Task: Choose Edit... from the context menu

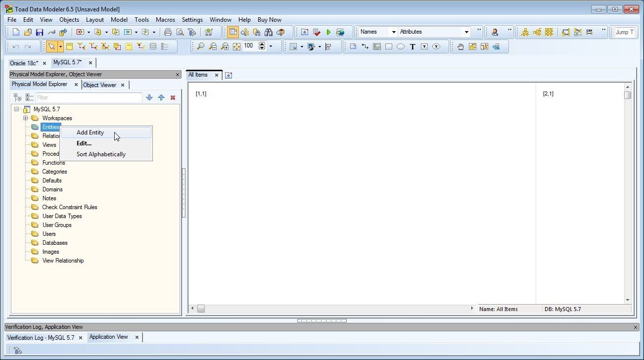Action: (x=106, y=143)
